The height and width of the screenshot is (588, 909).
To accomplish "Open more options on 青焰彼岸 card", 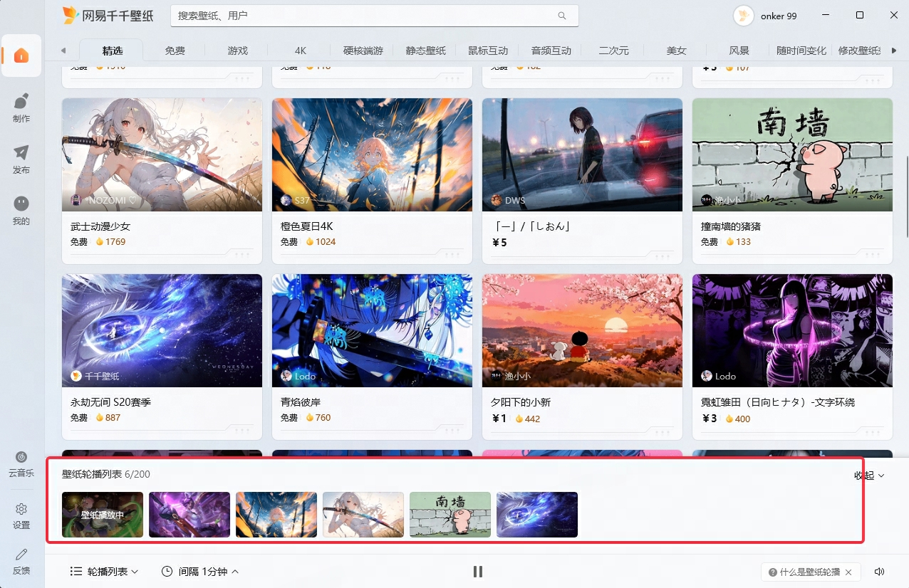I will point(452,430).
